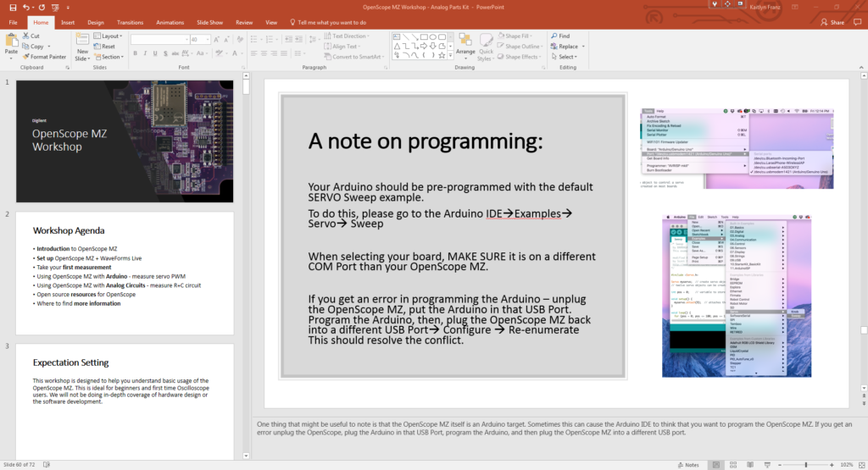Open Shape Effects menu
This screenshot has height=470, width=868.
520,57
